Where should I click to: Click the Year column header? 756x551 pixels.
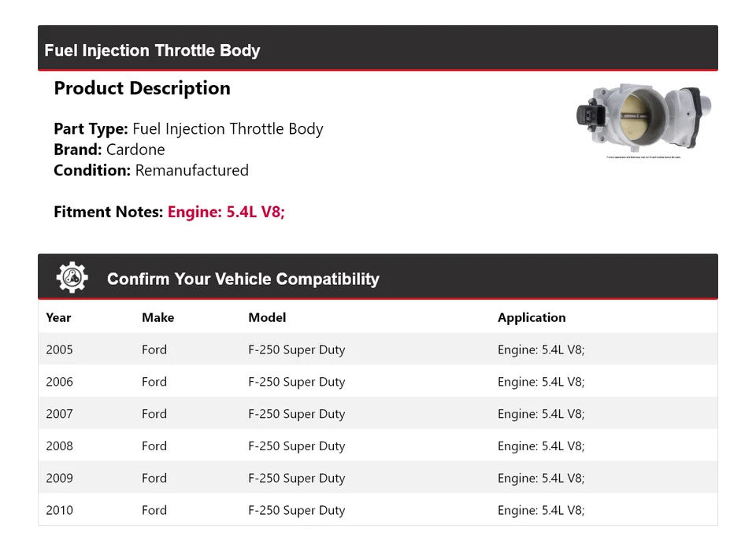click(x=58, y=317)
